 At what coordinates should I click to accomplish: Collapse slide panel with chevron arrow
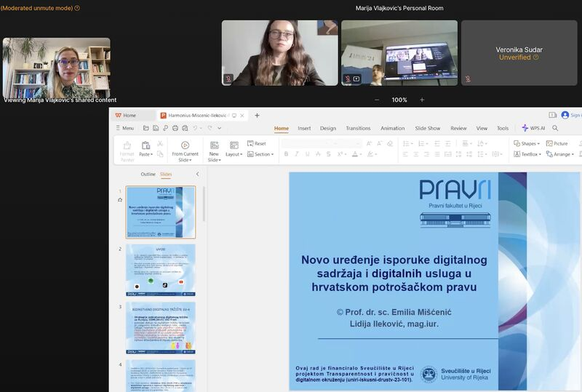point(197,175)
